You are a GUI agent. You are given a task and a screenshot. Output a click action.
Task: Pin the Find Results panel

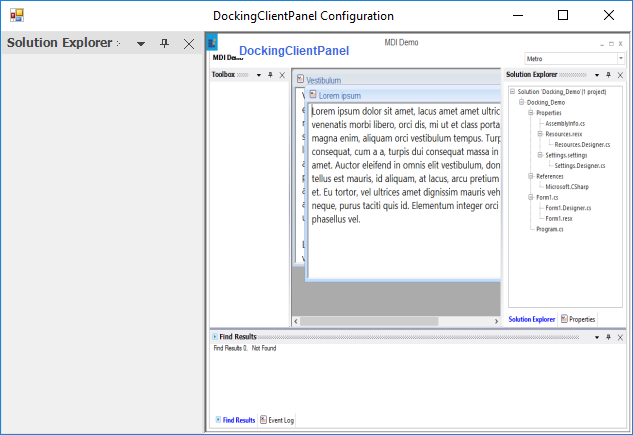[x=609, y=338]
